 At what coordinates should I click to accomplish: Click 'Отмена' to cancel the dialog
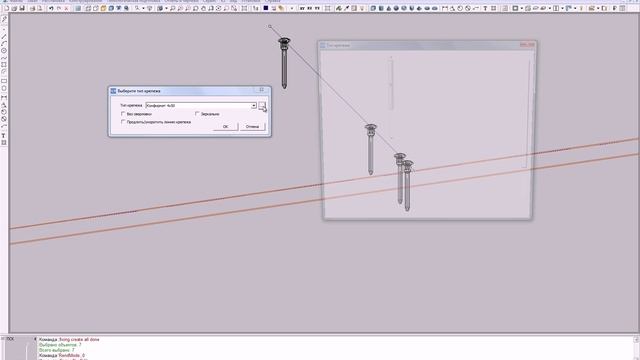coord(252,127)
